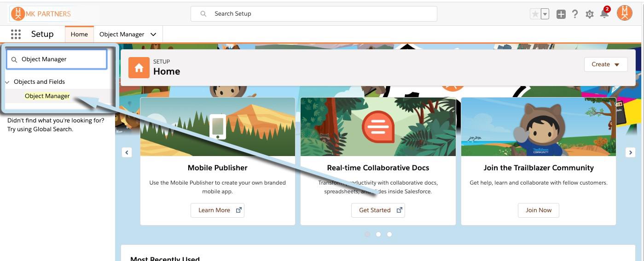644x261 pixels.
Task: Click Learn More under Mobile Publisher
Action: pos(217,210)
